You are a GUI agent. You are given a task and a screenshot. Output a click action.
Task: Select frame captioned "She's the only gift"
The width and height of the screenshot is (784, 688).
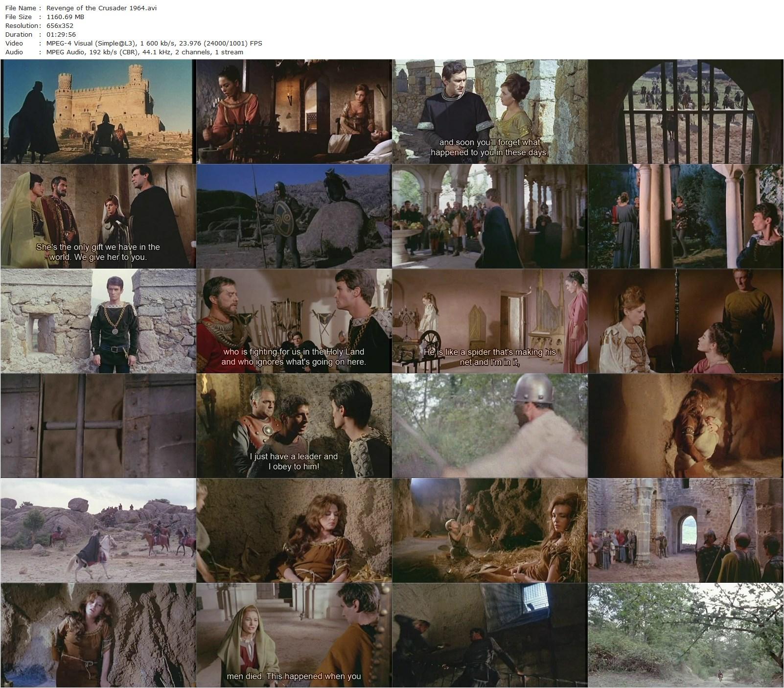click(98, 216)
